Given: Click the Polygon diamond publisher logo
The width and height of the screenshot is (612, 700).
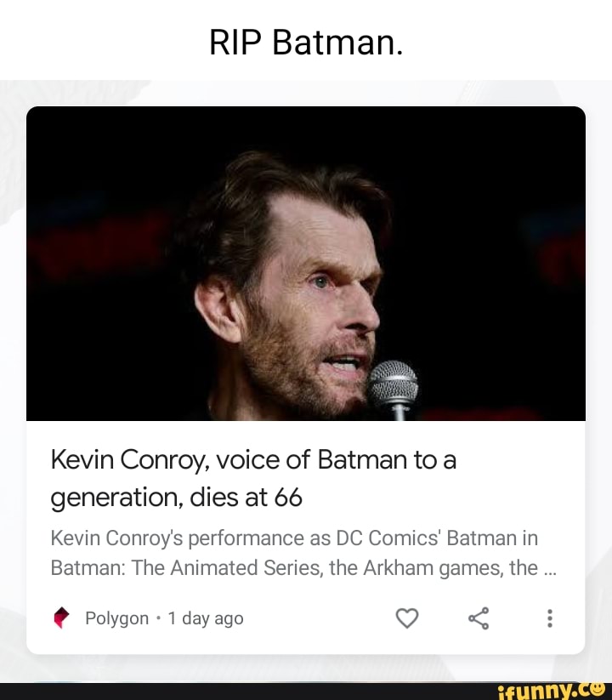Looking at the screenshot, I should point(60,618).
